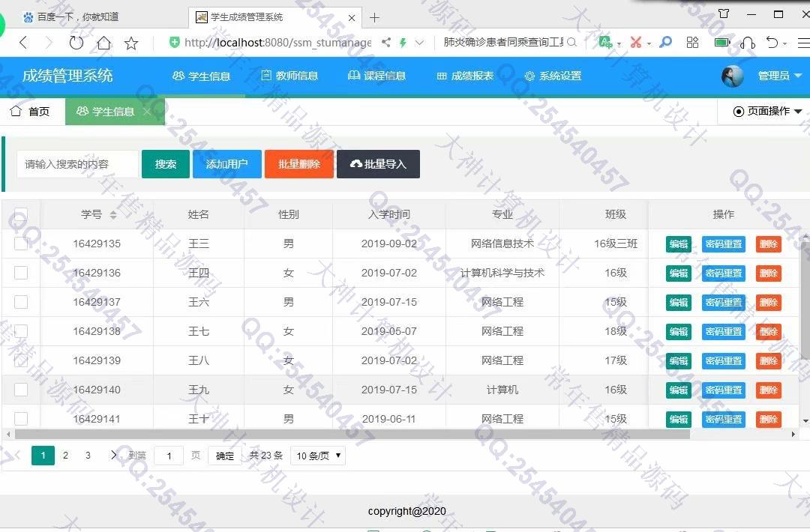The width and height of the screenshot is (810, 532).
Task: Open the 学生信息 navigation menu
Action: tap(202, 76)
